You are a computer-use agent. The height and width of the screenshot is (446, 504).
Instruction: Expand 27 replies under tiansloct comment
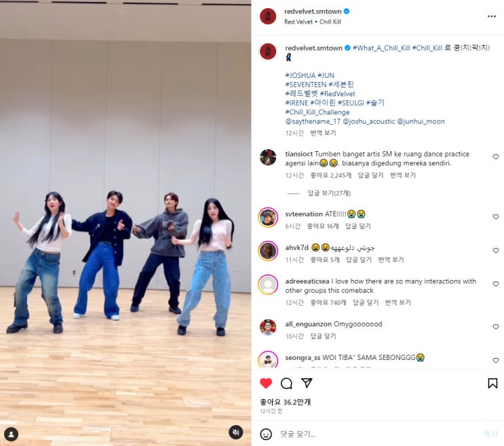pyautogui.click(x=329, y=193)
